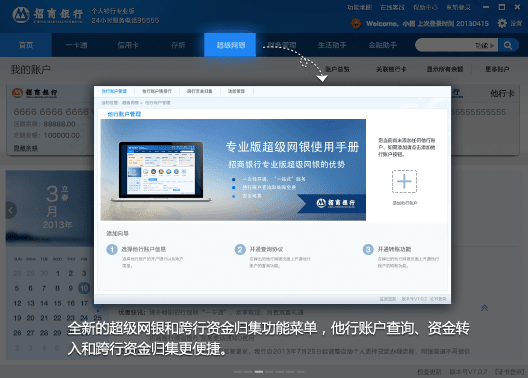Click the user avatar beside Welcome
Screen dimensions: 528x378
click(356, 23)
